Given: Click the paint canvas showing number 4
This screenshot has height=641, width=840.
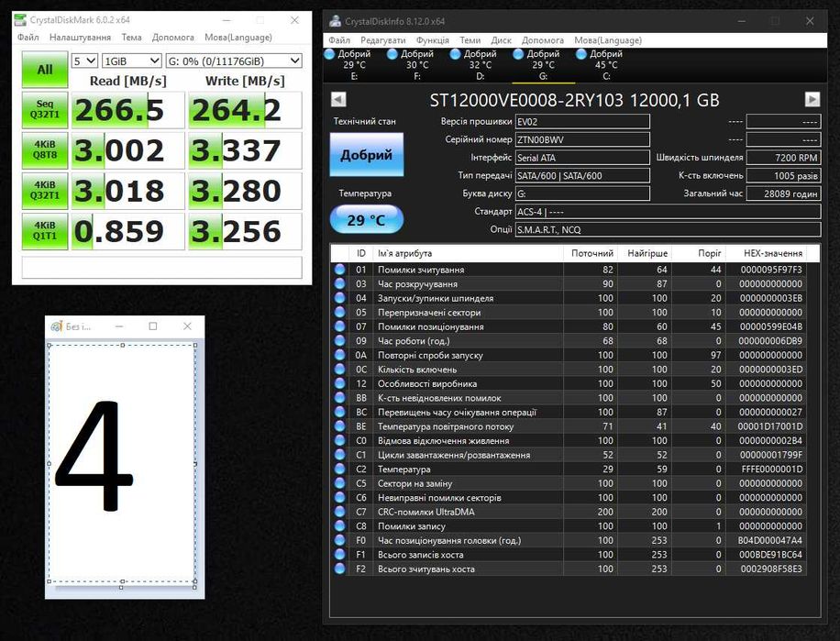Looking at the screenshot, I should tap(122, 463).
